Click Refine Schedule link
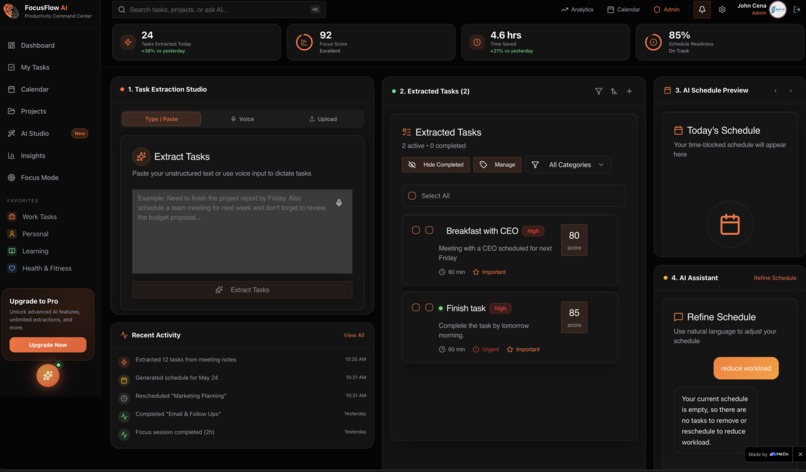The image size is (806, 472). tap(775, 278)
